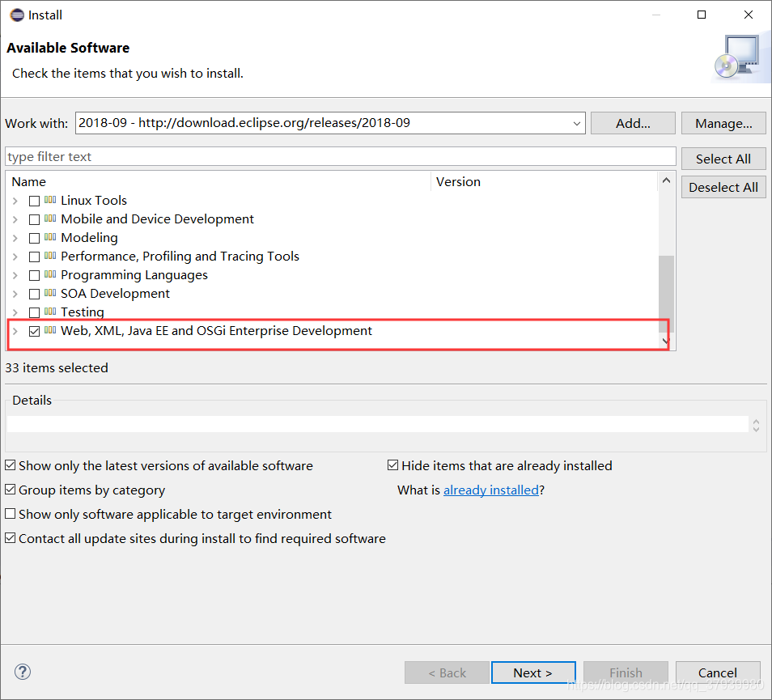
Task: Check the Linux Tools checkbox
Action: click(34, 201)
